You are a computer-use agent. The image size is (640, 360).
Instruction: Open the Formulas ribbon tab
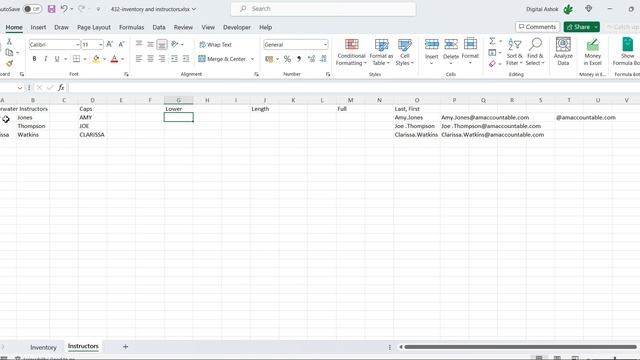[x=131, y=27]
